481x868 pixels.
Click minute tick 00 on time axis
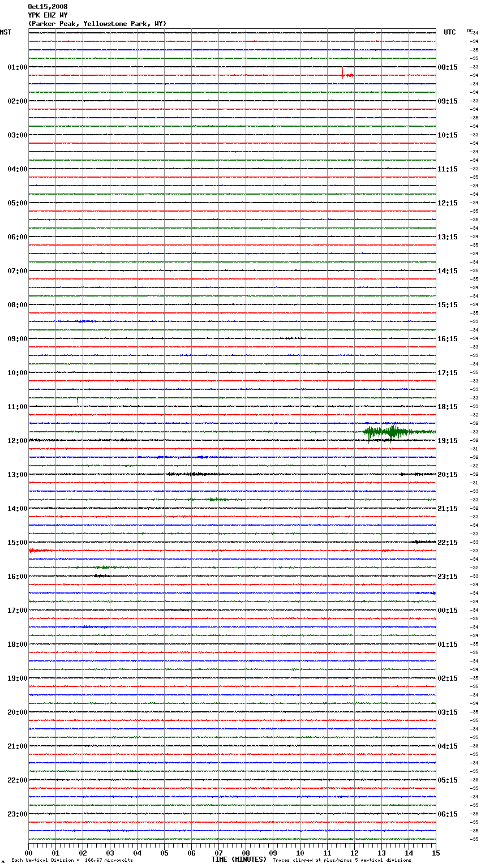pyautogui.click(x=28, y=853)
